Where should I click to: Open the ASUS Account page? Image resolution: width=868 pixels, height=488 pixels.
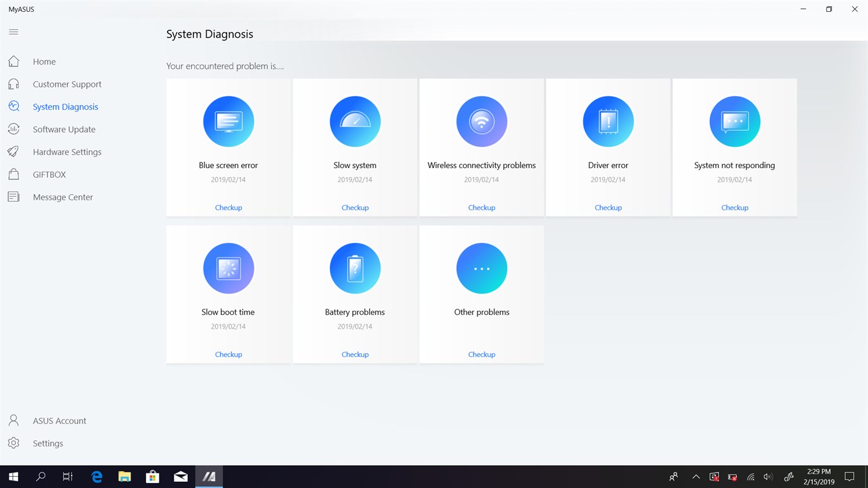[60, 420]
